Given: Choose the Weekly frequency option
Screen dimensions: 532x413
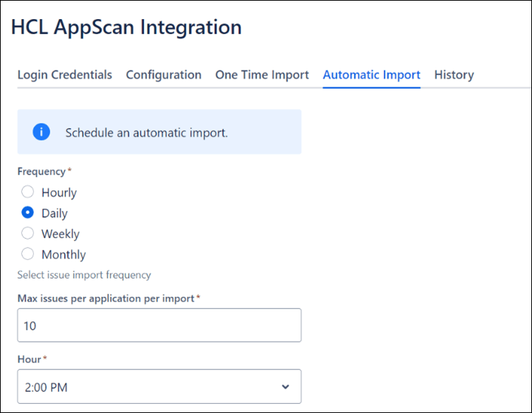Looking at the screenshot, I should coord(28,233).
